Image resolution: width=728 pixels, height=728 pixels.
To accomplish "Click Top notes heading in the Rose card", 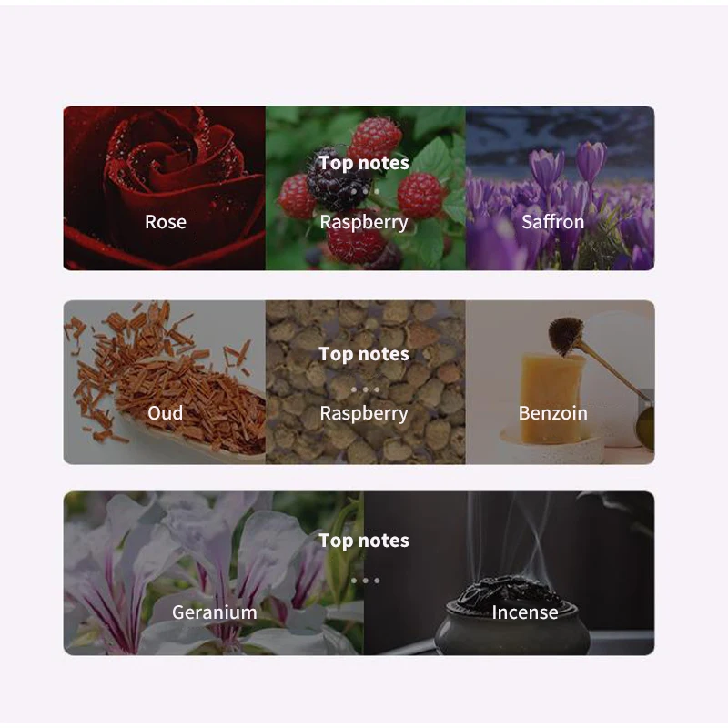I will click(x=364, y=163).
